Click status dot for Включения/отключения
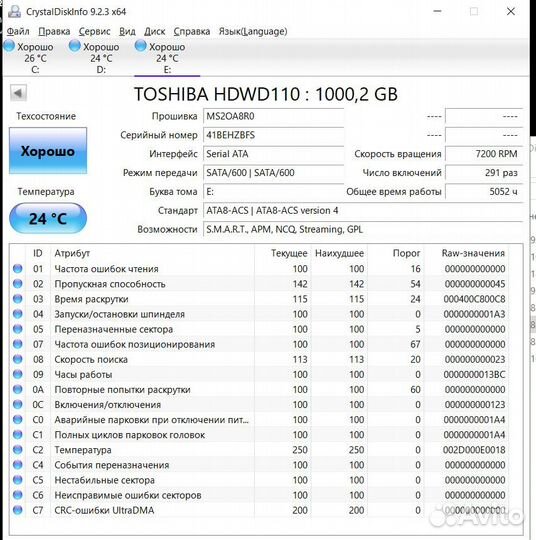Screen dimensions: 536x540 (x=18, y=405)
